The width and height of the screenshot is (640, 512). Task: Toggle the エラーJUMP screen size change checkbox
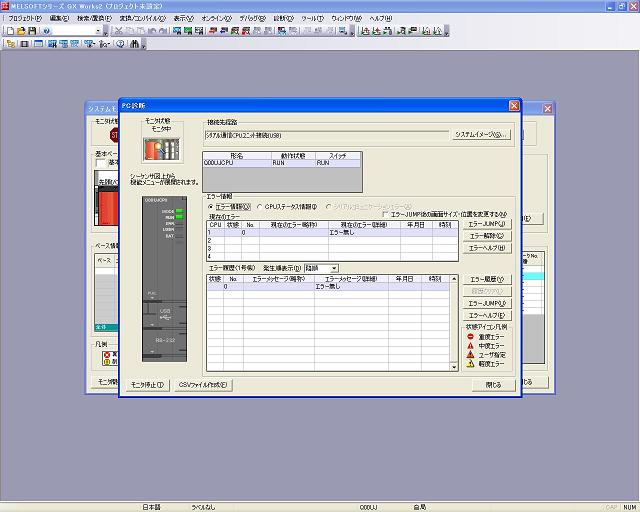[384, 214]
